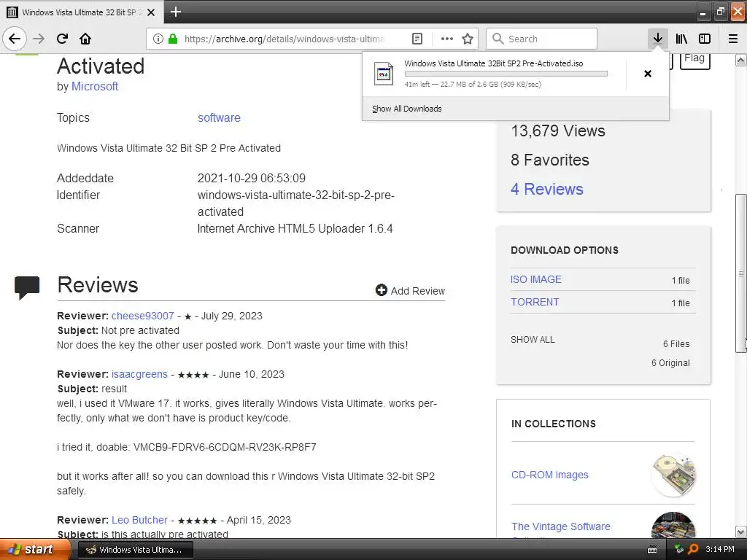
Task: Open page actions three-dot menu
Action: 447,39
